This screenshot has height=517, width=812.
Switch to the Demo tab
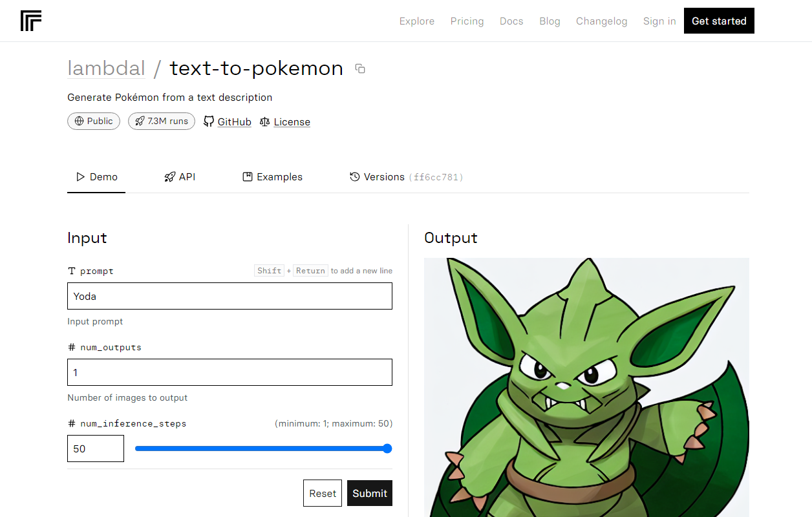point(96,176)
